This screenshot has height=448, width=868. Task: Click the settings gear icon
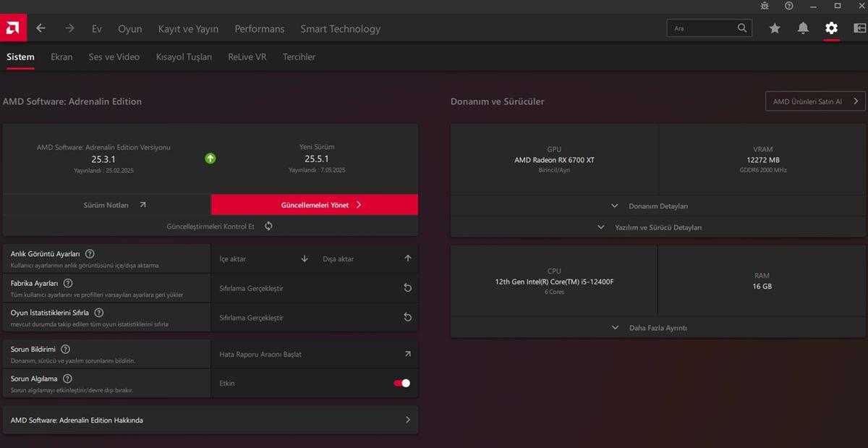[831, 28]
